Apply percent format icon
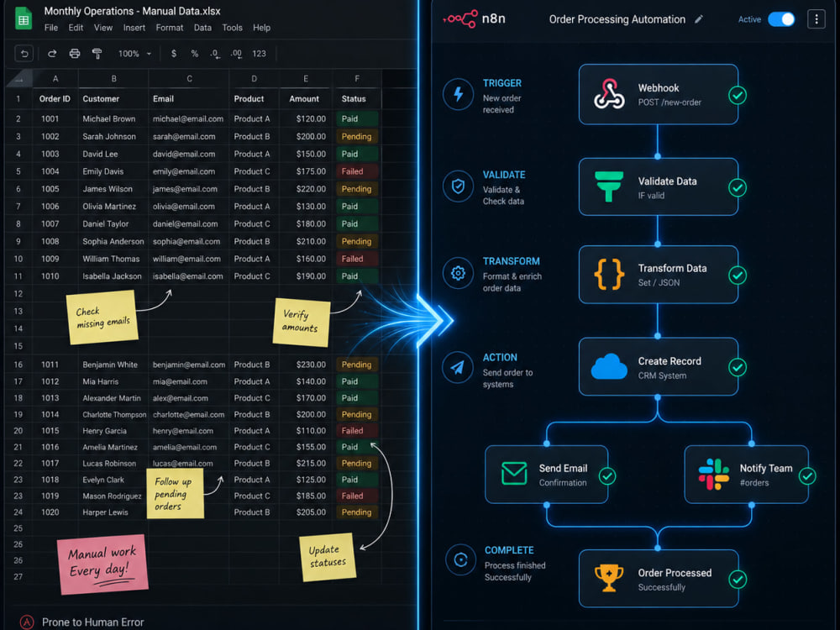The width and height of the screenshot is (840, 630). [195, 54]
